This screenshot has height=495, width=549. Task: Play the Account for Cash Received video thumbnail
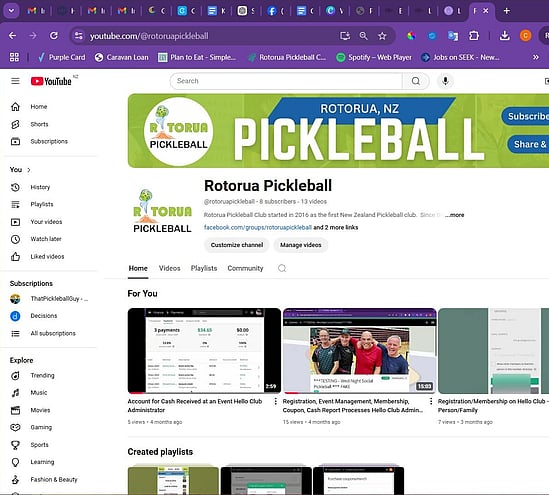(x=204, y=351)
